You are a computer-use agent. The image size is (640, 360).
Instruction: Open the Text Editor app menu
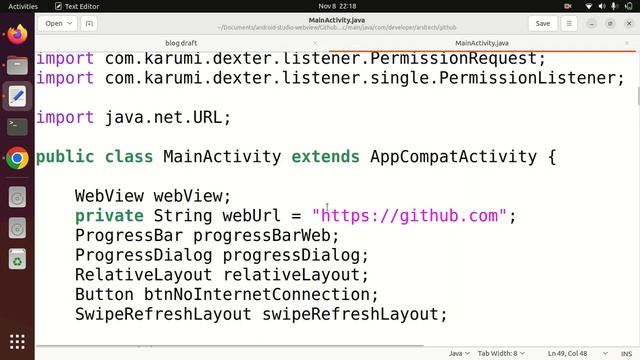pos(77,6)
